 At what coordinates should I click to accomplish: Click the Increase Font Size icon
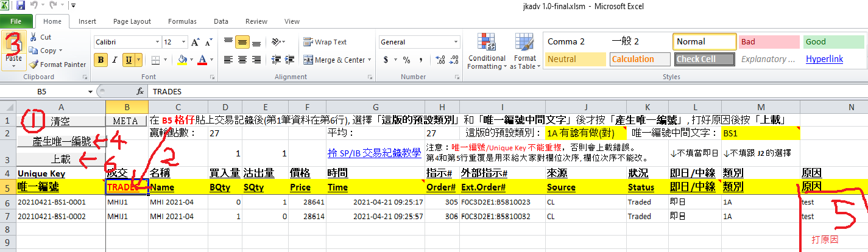coord(195,43)
